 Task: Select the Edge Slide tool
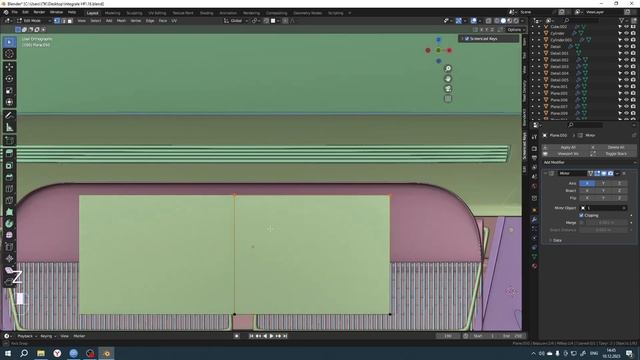coord(9,247)
